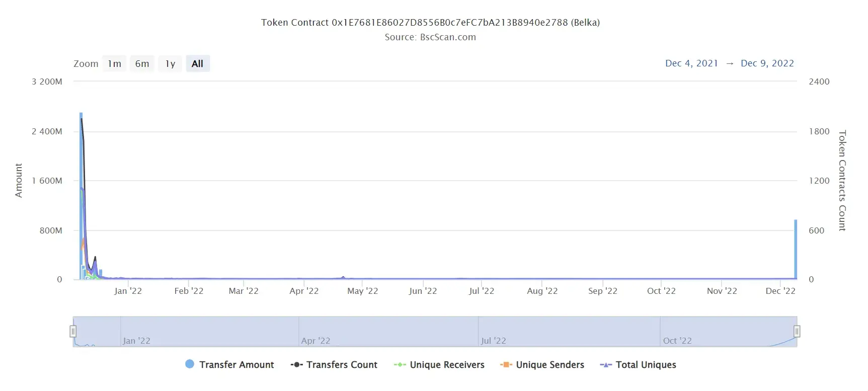Hide the Transfers Count series

click(342, 365)
